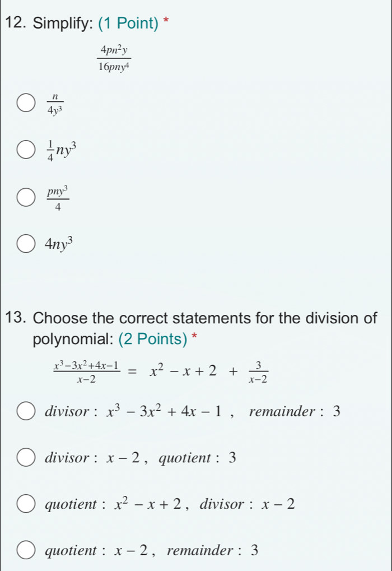Click the 'divisor: x³−3x²+4x−1, remainder: 3' text

192,412
